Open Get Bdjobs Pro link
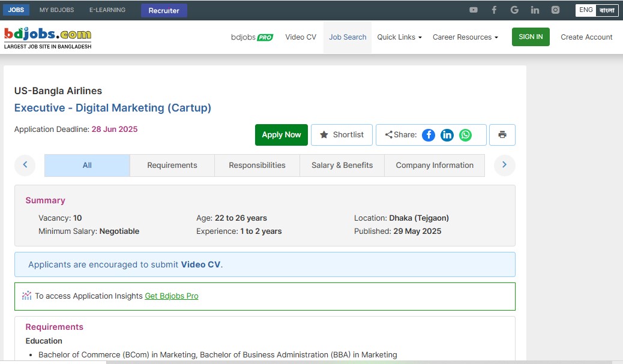Image resolution: width=623 pixels, height=364 pixels. pos(171,296)
